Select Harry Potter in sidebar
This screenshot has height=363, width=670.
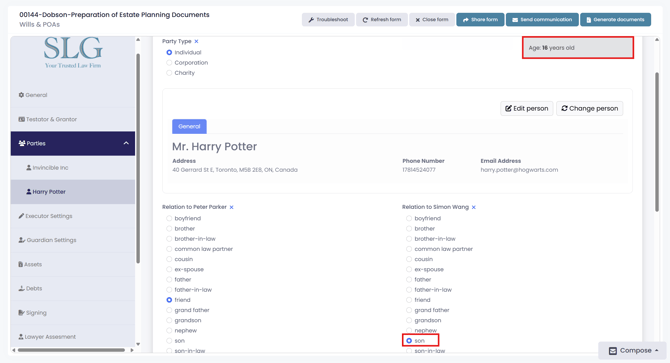pyautogui.click(x=73, y=192)
